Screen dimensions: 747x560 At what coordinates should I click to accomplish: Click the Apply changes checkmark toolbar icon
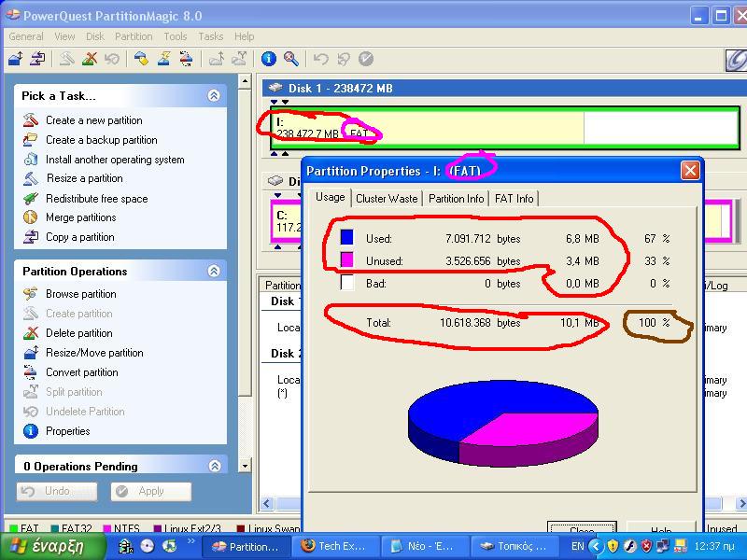[366, 59]
